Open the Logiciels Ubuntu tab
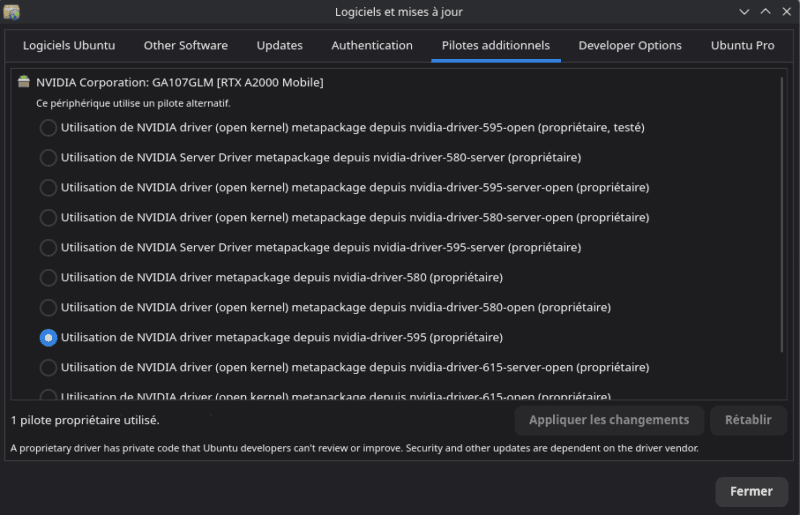800x515 pixels. coord(69,45)
